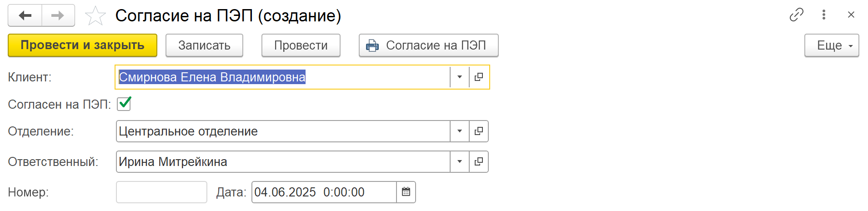Print the Согласие на ПЭП form
Screen dimensions: 868x211
click(x=428, y=45)
